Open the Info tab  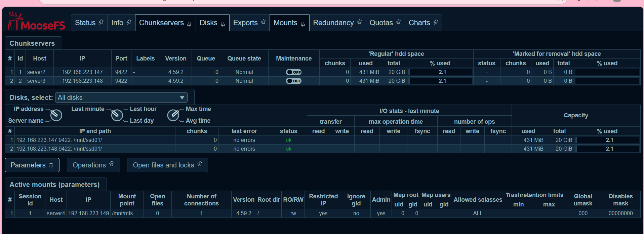tap(117, 23)
